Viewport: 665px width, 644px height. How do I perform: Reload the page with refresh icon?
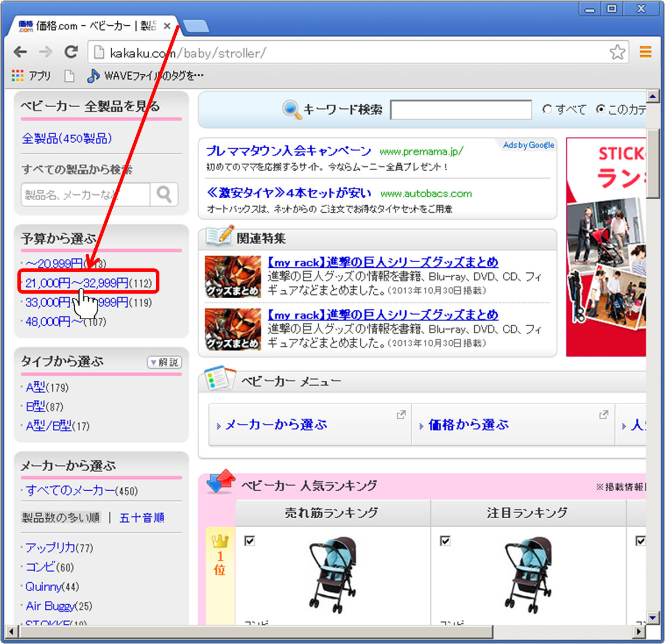71,52
